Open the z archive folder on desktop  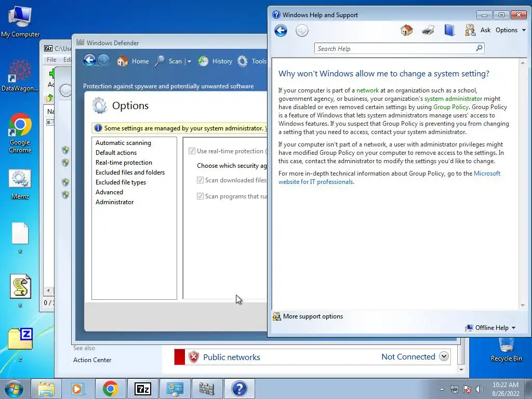tap(20, 344)
